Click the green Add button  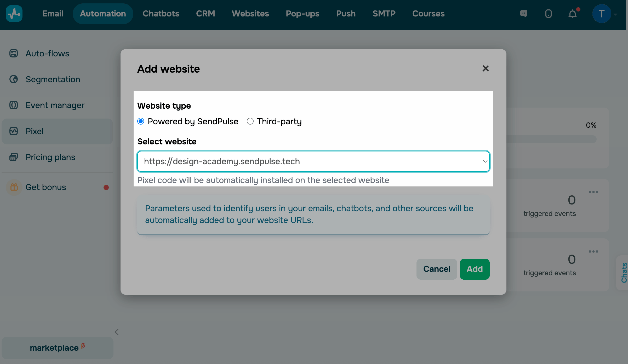click(474, 269)
